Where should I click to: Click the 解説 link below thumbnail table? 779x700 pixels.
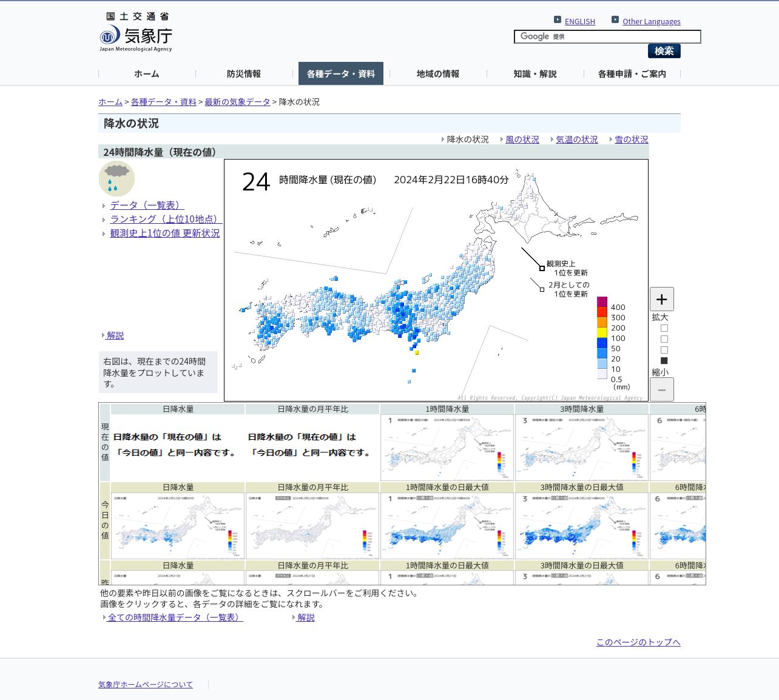coord(306,618)
